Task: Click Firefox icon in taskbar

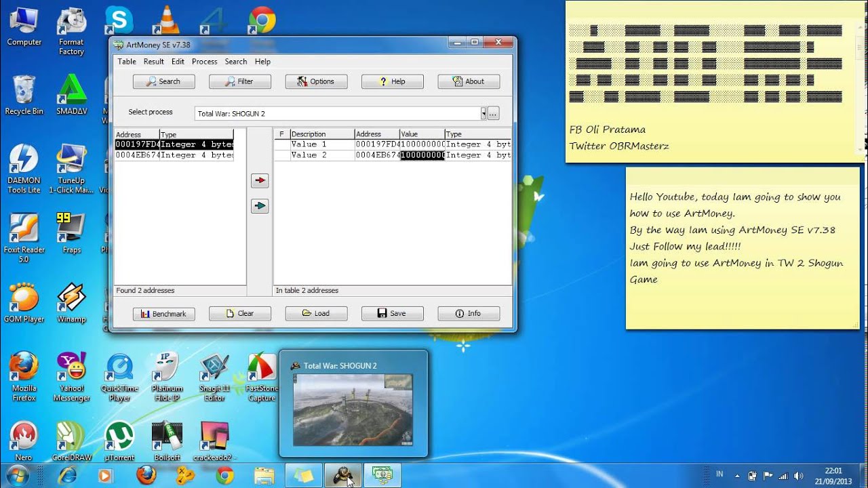Action: [146, 476]
